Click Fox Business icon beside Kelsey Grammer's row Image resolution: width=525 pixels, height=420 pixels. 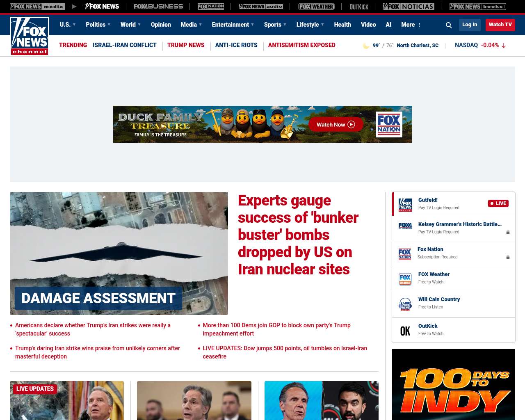click(405, 226)
